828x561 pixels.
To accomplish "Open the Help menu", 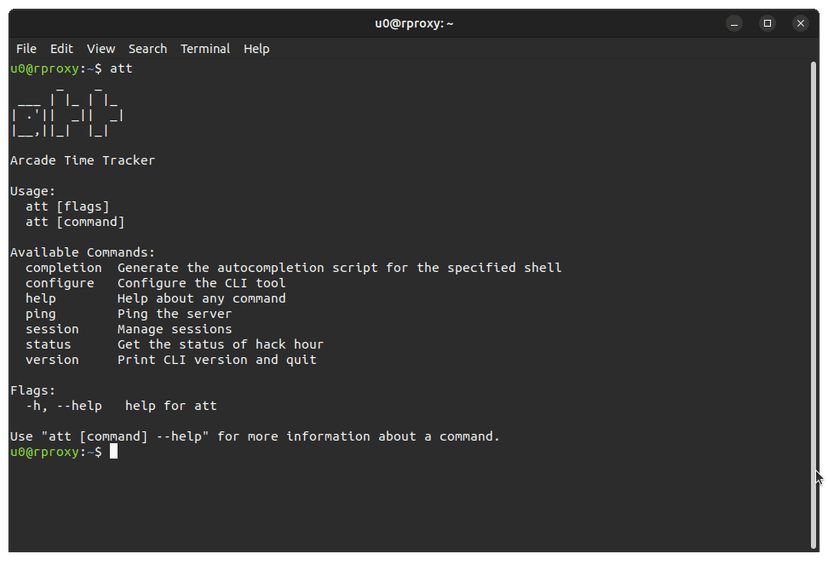I will click(x=257, y=48).
